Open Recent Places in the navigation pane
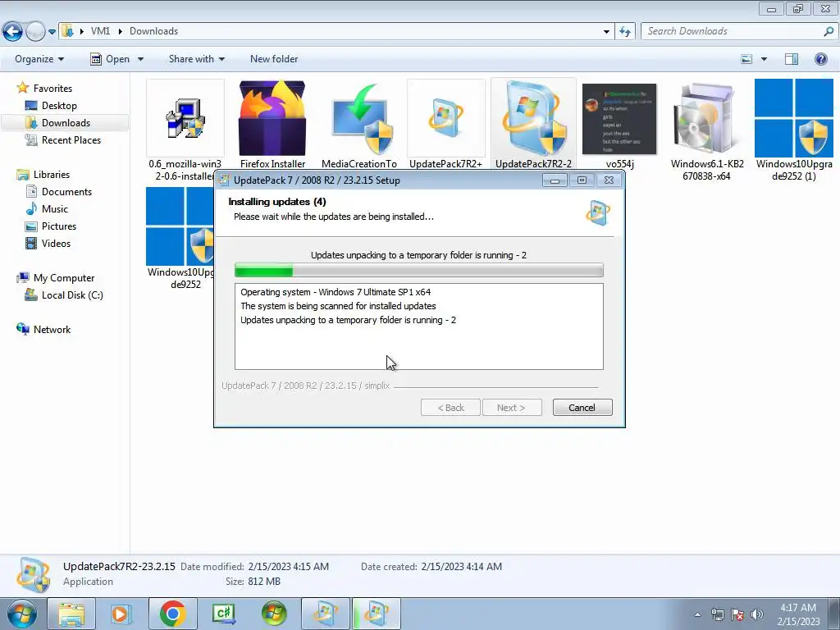The height and width of the screenshot is (630, 840). [x=71, y=139]
